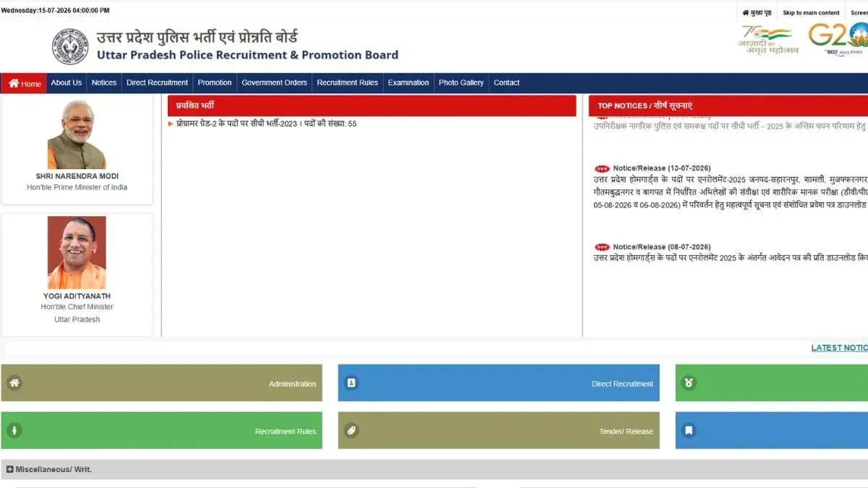Click Skip to main content link

811,12
